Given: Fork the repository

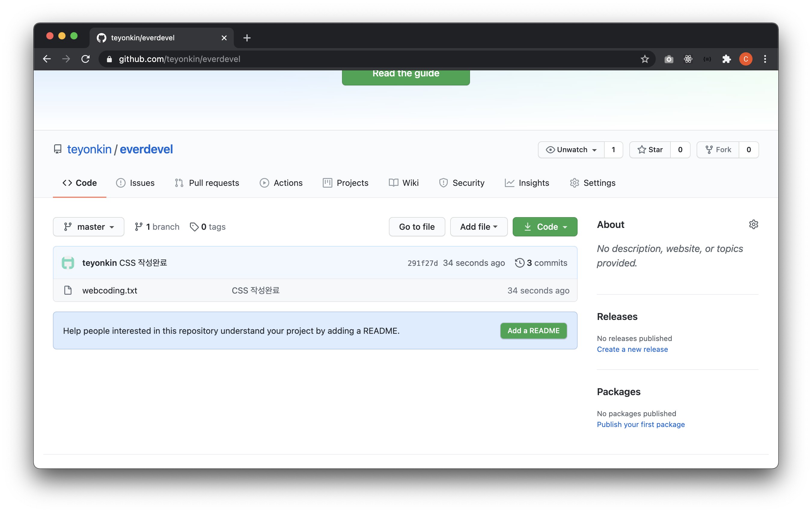Looking at the screenshot, I should coord(718,149).
